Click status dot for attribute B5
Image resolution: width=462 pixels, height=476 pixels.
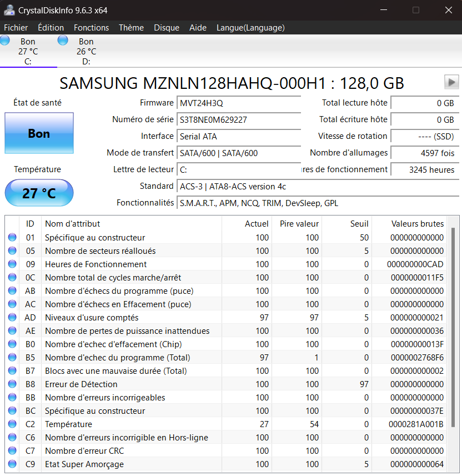12,357
